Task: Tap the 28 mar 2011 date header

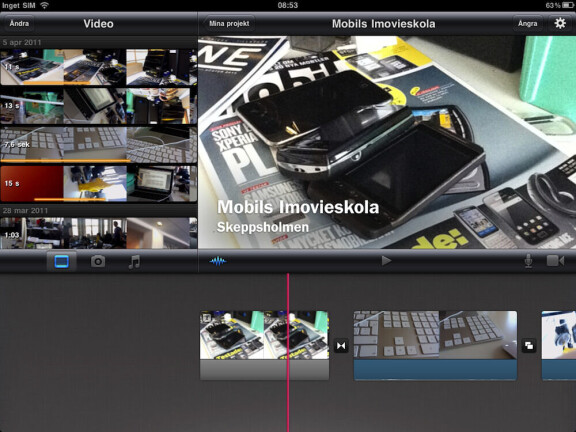Action: (x=98, y=210)
